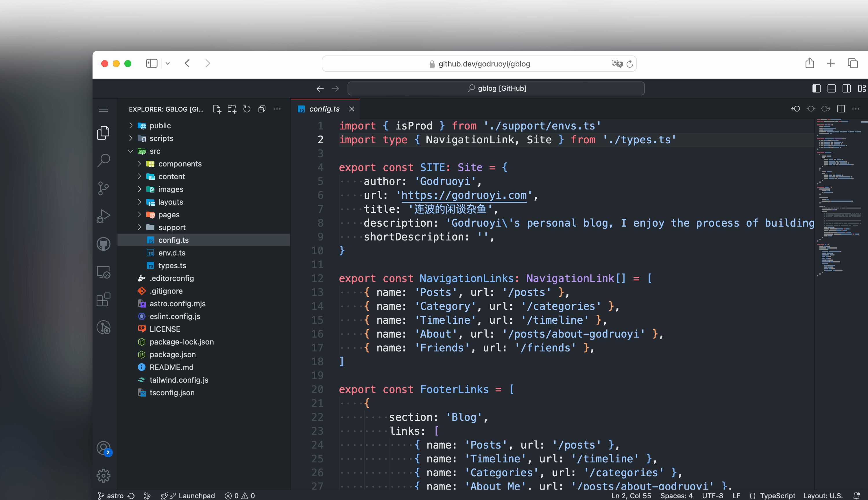Go forward in editor navigation history
Viewport: 868px width, 500px height.
tap(335, 89)
